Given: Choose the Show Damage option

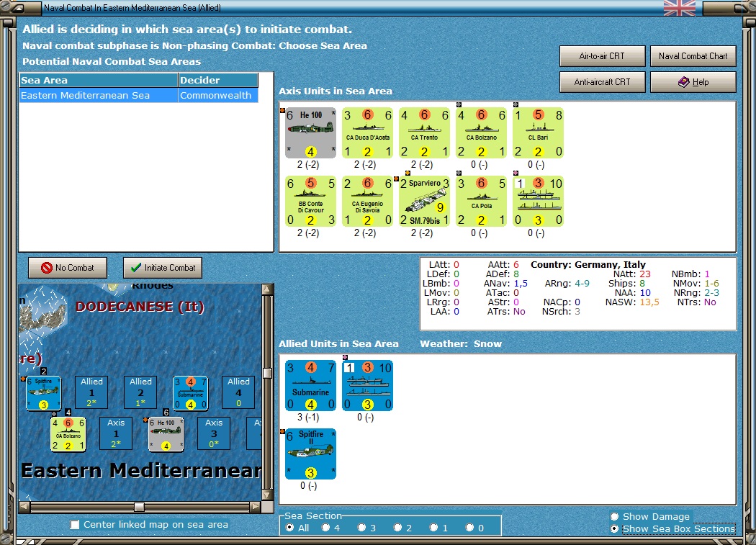Looking at the screenshot, I should [x=615, y=516].
